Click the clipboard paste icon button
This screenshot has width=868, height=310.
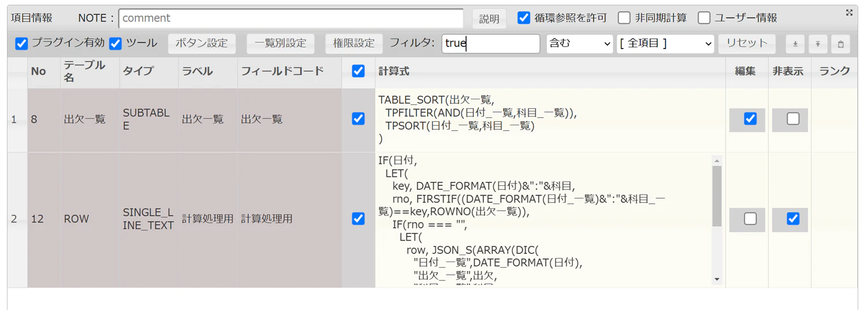[x=840, y=44]
